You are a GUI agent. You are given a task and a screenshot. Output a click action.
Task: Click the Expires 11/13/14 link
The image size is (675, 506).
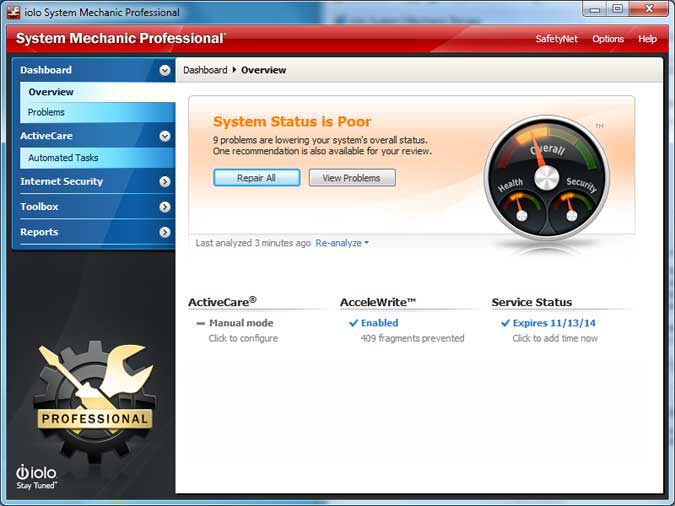(x=554, y=323)
